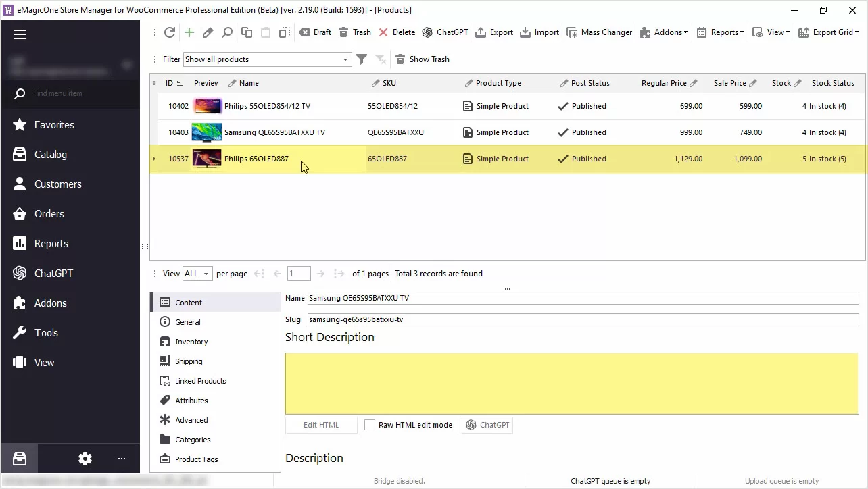
Task: Click the Refresh icon in the toolbar
Action: coord(170,32)
